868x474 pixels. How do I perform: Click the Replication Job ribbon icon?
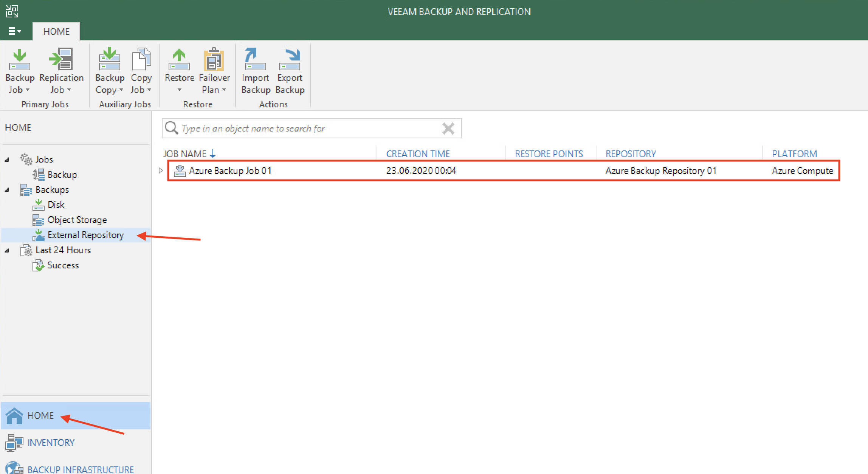coord(61,59)
